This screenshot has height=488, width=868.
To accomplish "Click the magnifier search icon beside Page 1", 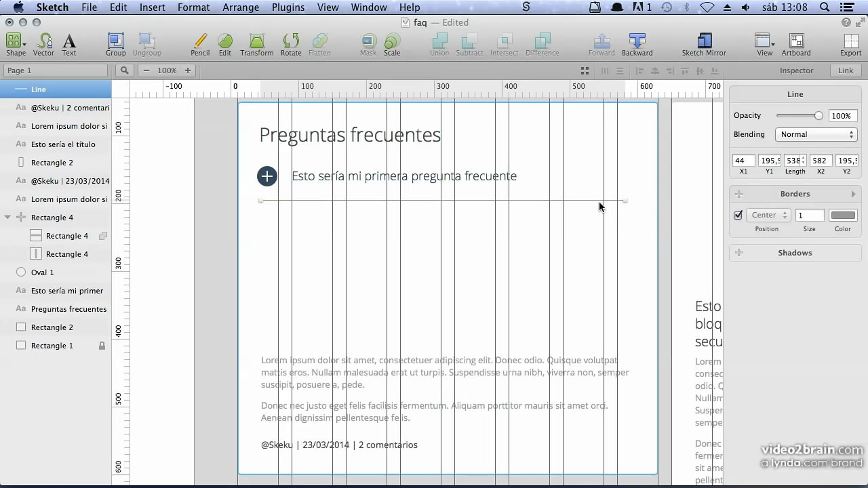I will coord(124,70).
